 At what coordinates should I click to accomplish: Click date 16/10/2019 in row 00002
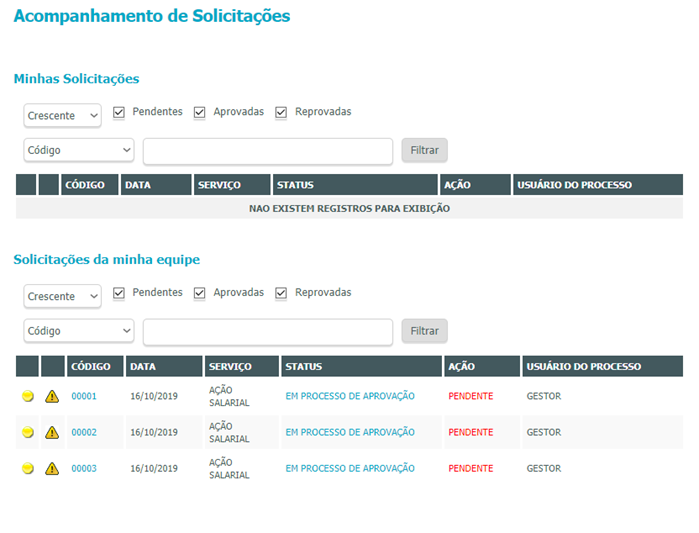point(154,432)
